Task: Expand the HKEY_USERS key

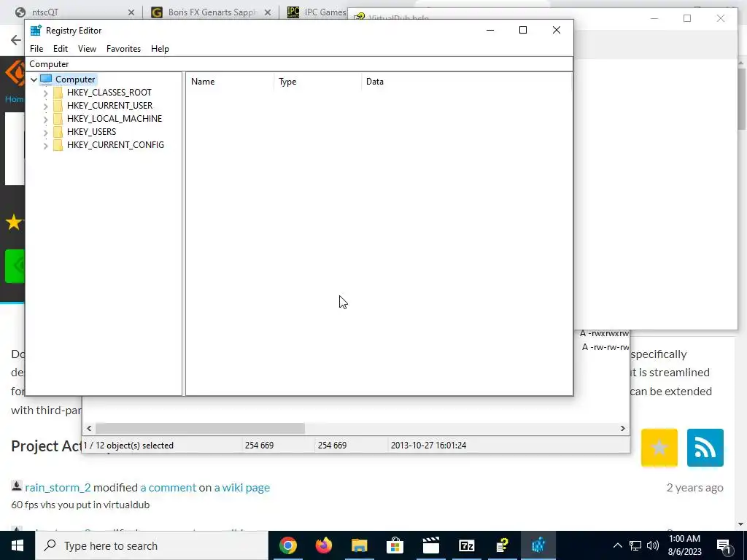Action: tap(46, 132)
